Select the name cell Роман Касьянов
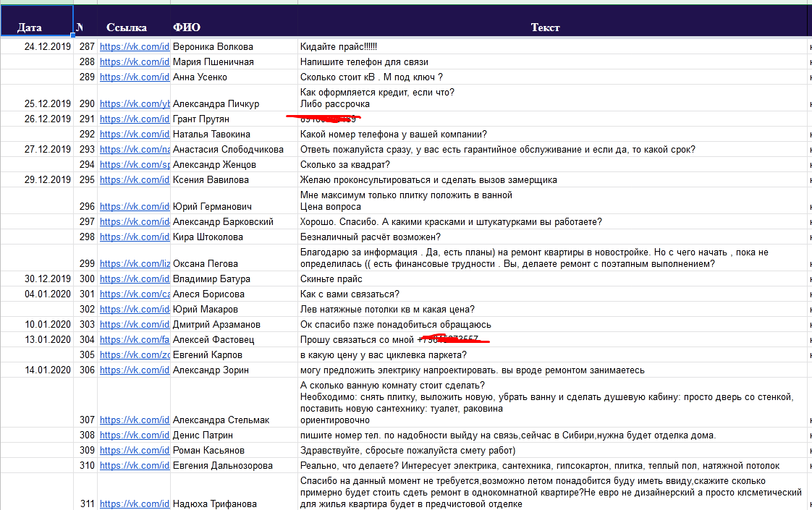This screenshot has height=510, width=812. [x=234, y=451]
